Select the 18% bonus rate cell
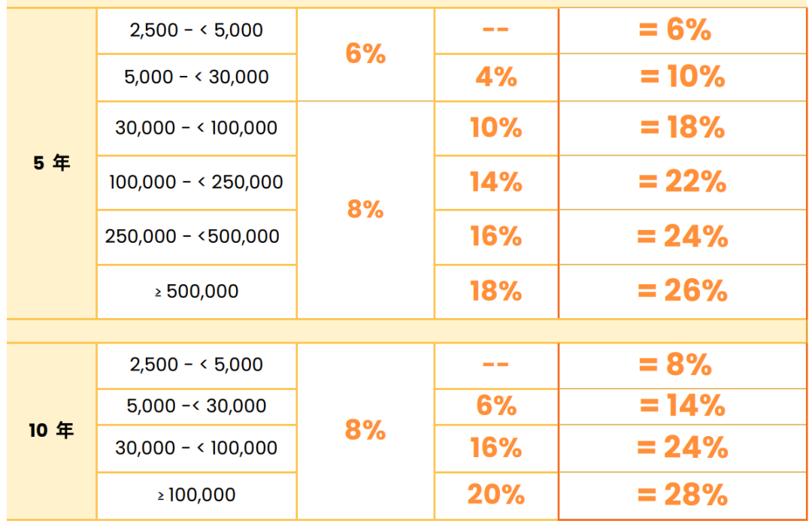The height and width of the screenshot is (527, 812). click(x=496, y=291)
